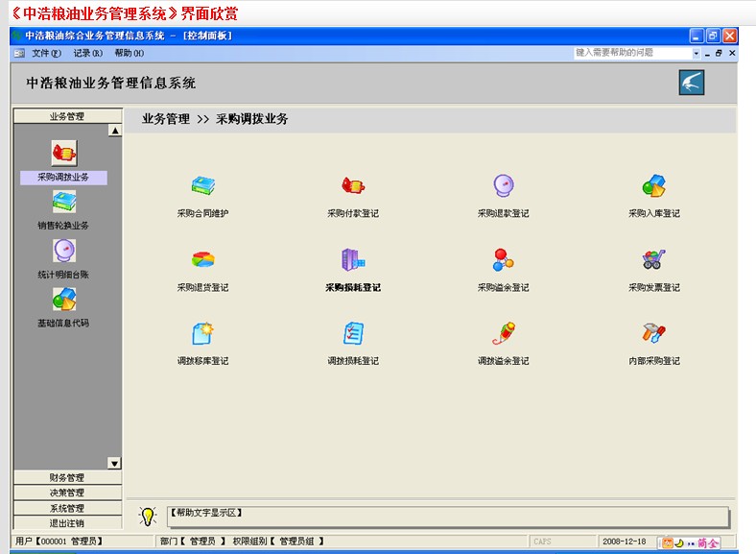Open the 采购合同维护 icon
The width and height of the screenshot is (756, 554).
[202, 186]
